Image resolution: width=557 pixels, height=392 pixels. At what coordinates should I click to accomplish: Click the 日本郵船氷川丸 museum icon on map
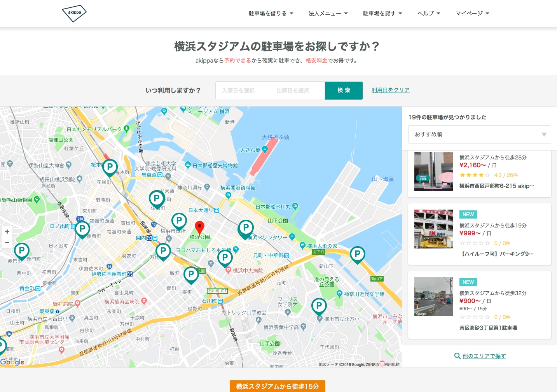tap(295, 206)
